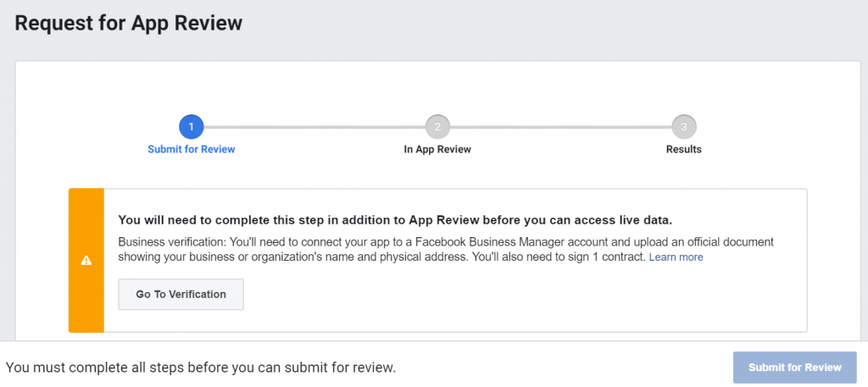Click the "Submit for Review" step label
This screenshot has width=868, height=387.
click(191, 149)
